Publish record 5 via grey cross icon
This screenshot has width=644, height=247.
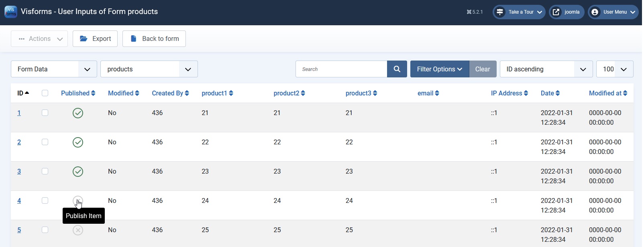(x=78, y=230)
